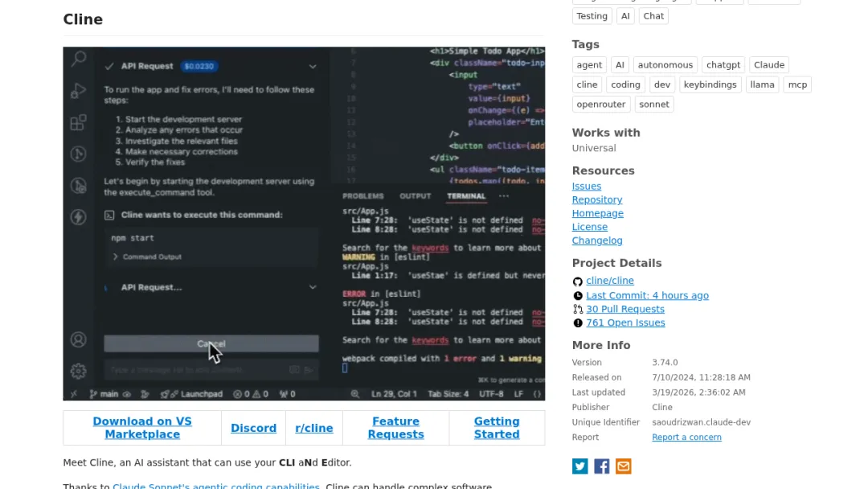Select the mcp tag
868x489 pixels.
pos(797,84)
